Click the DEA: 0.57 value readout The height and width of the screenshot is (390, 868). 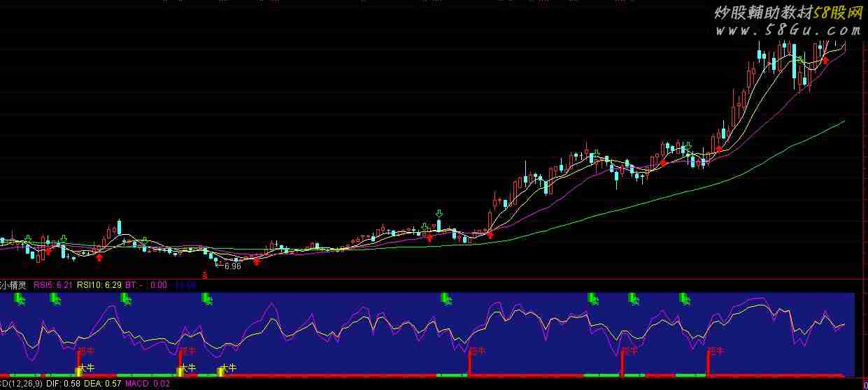point(102,384)
